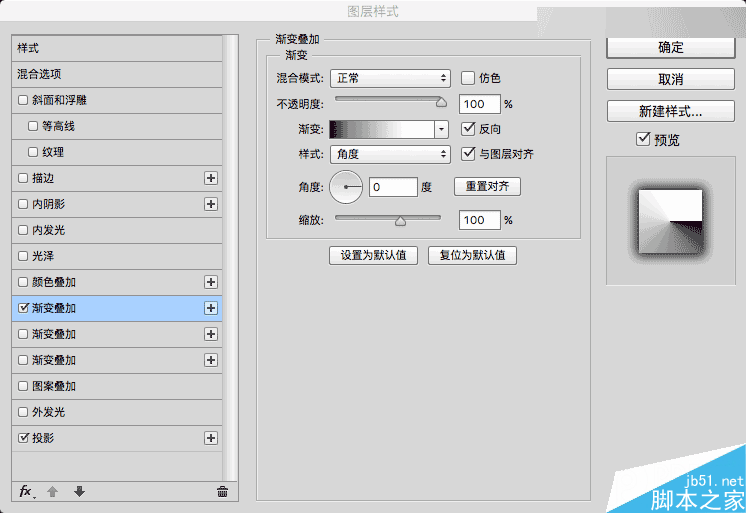Screen dimensions: 746x513
Task: Open the 混合模式 dropdown showing 正常
Action: [390, 78]
